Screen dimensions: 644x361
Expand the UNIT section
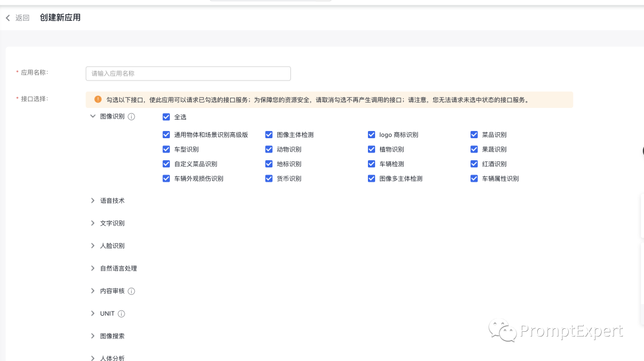93,313
